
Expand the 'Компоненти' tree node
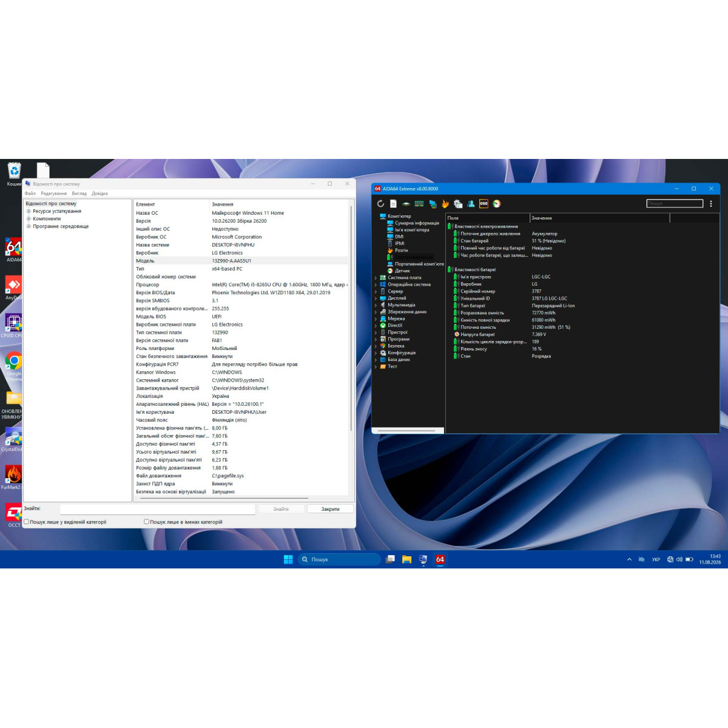click(29, 219)
